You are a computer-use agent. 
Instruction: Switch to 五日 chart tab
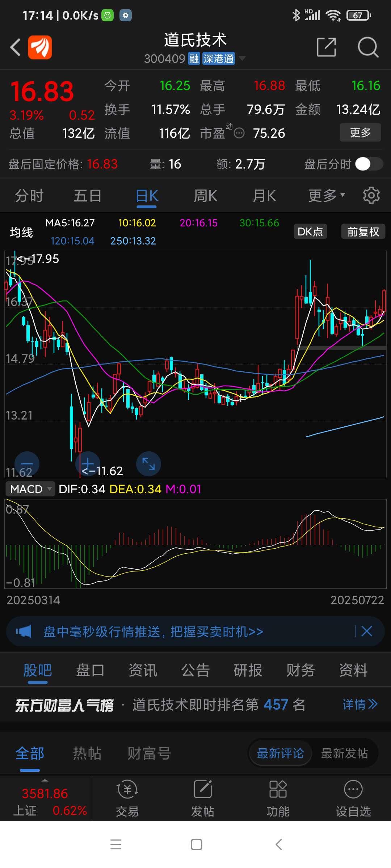(88, 196)
